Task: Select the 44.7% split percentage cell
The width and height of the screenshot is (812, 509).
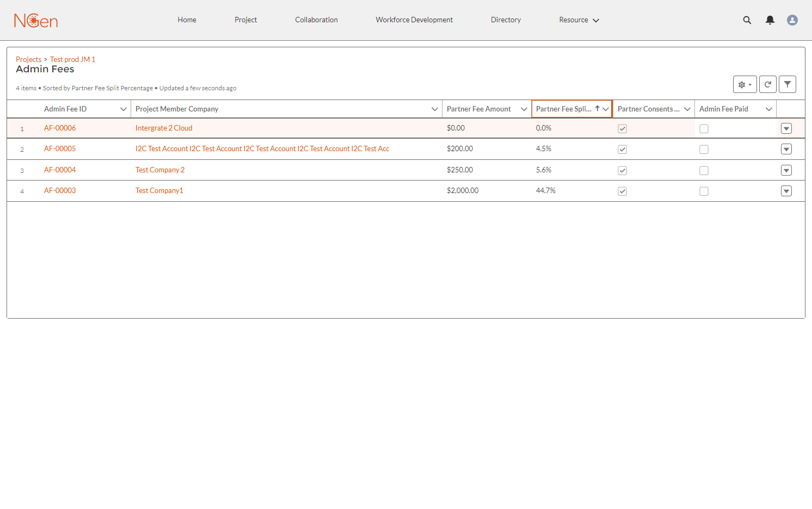Action: click(546, 191)
